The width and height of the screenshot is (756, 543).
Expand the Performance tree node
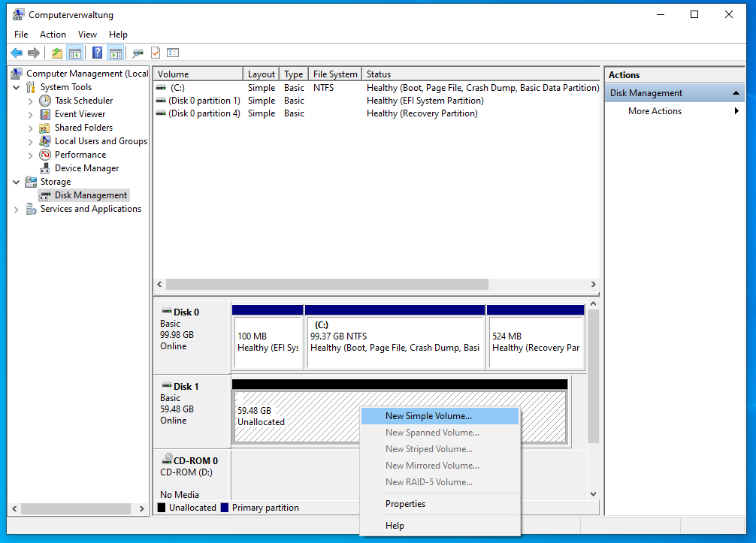pos(30,155)
